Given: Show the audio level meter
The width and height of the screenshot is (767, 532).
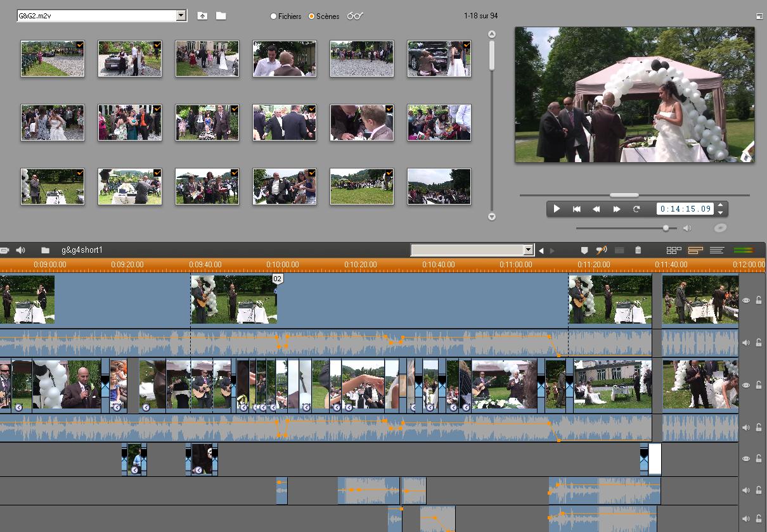Looking at the screenshot, I should point(743,250).
